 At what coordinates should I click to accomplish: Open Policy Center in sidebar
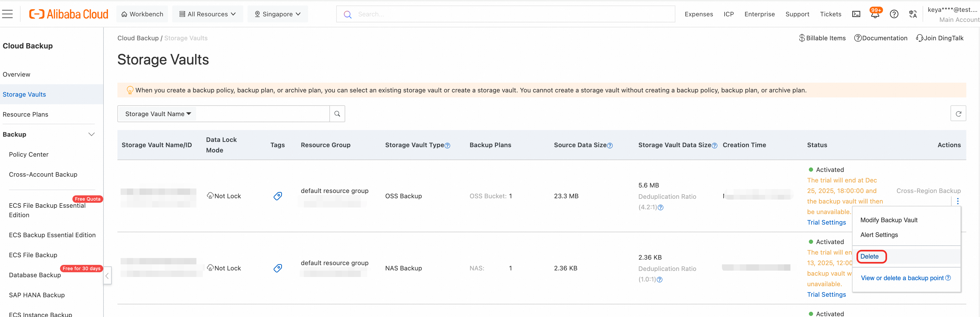coord(28,155)
